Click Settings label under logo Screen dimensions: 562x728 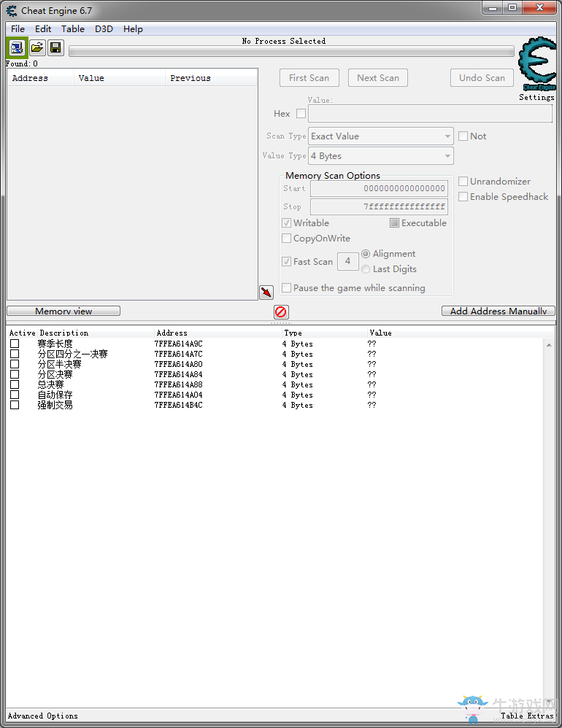coord(536,97)
